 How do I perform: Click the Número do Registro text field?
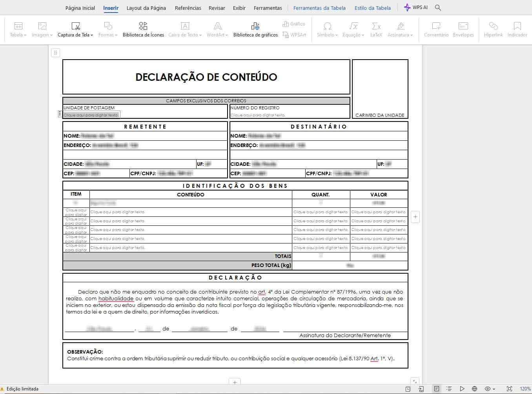(258, 115)
